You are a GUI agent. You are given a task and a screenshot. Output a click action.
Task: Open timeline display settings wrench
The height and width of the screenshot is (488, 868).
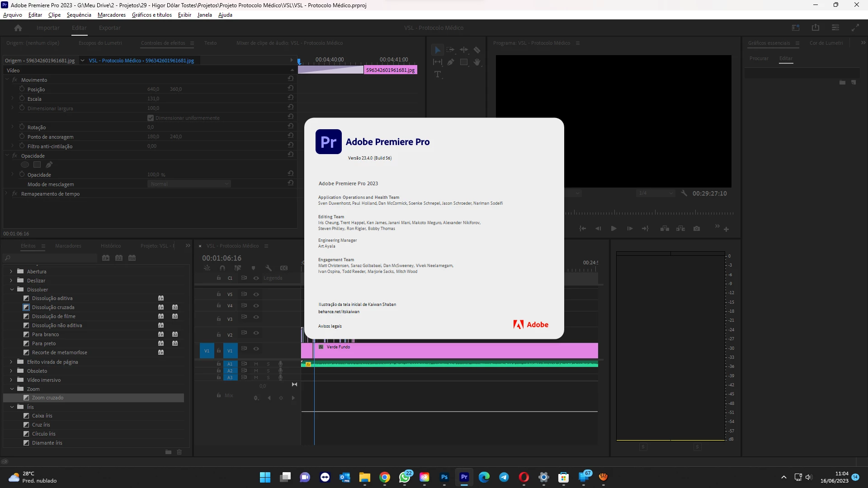tap(269, 268)
